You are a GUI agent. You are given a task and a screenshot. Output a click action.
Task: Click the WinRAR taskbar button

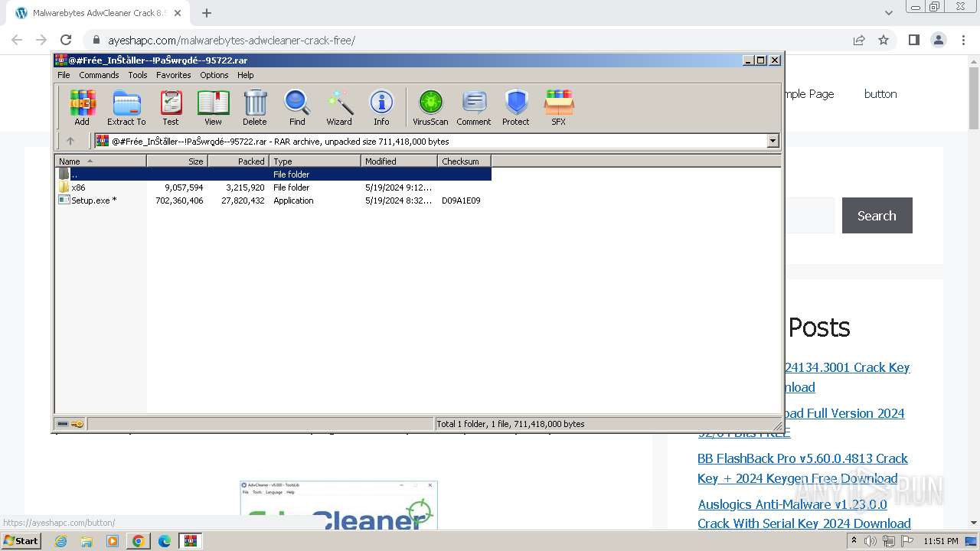(190, 541)
